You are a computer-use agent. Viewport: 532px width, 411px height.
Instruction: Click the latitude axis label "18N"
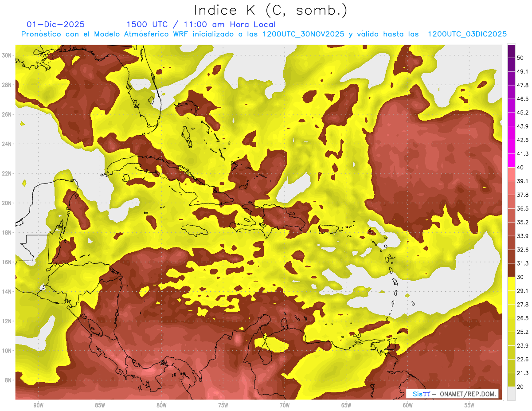(x=7, y=233)
